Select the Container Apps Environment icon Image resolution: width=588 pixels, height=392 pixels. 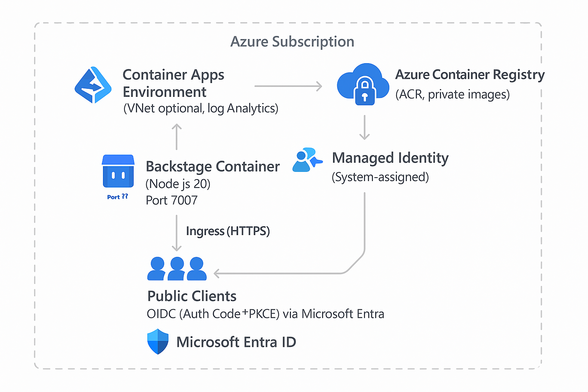[93, 85]
